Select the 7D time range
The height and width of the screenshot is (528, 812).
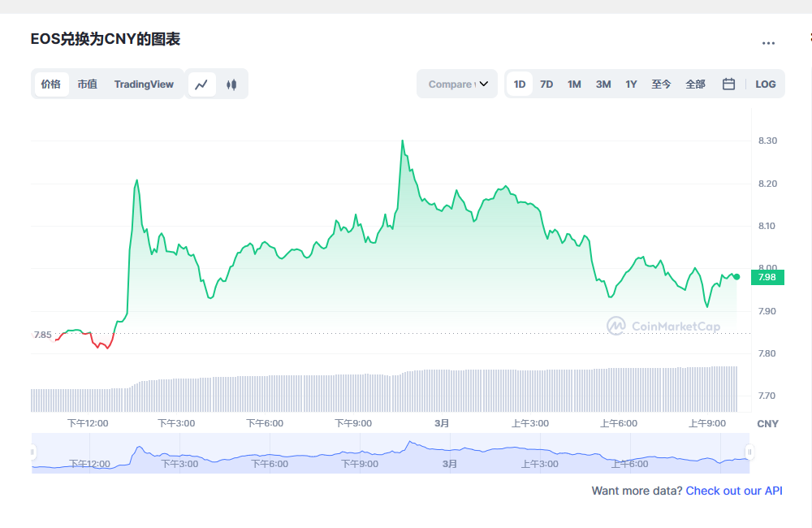coord(546,84)
